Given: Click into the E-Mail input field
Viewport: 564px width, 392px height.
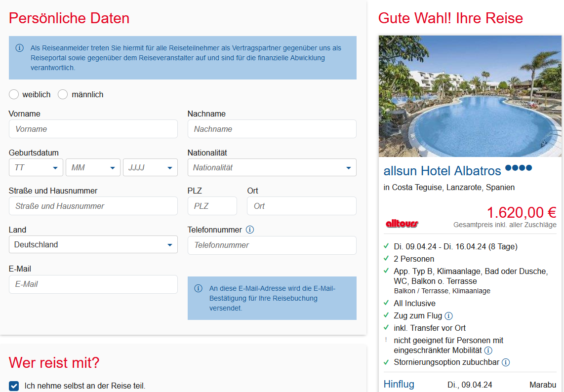Looking at the screenshot, I should pyautogui.click(x=93, y=284).
